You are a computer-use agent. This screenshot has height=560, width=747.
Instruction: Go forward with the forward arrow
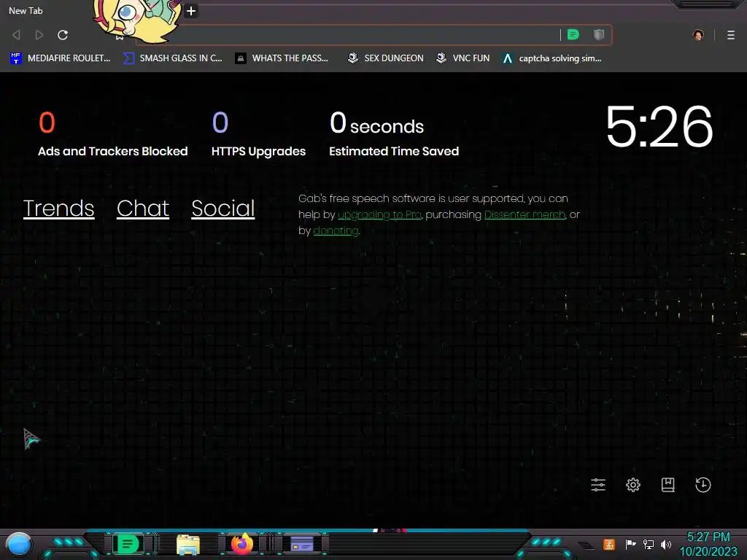pyautogui.click(x=39, y=35)
